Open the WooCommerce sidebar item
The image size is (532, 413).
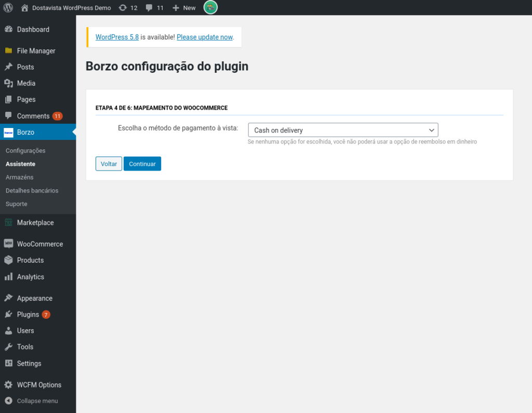[x=39, y=244]
